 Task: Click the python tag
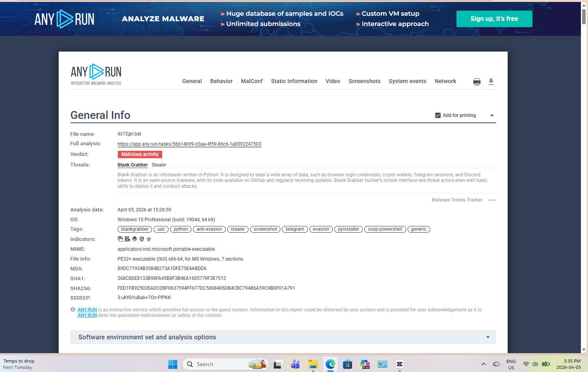click(181, 229)
